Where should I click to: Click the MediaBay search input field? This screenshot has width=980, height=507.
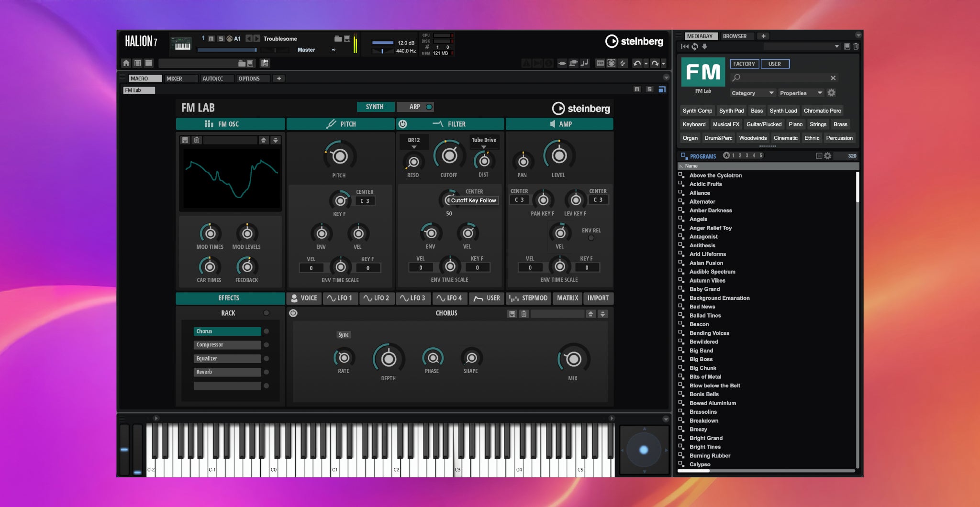(x=783, y=78)
